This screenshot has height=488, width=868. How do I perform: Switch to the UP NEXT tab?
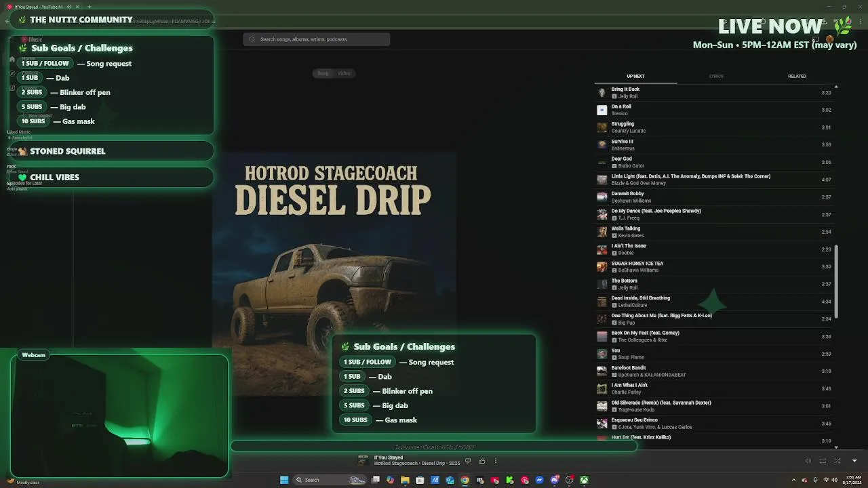click(x=635, y=77)
